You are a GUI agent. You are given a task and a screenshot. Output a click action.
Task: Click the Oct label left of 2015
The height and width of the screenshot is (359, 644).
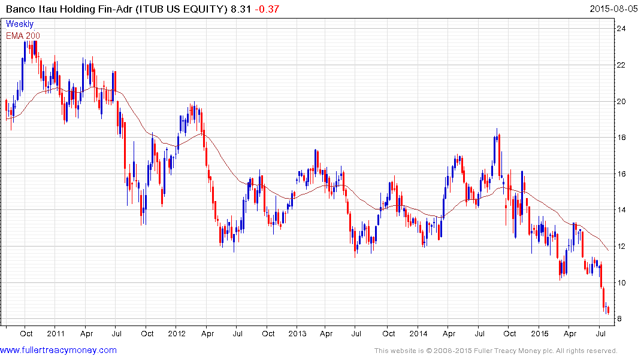(509, 333)
